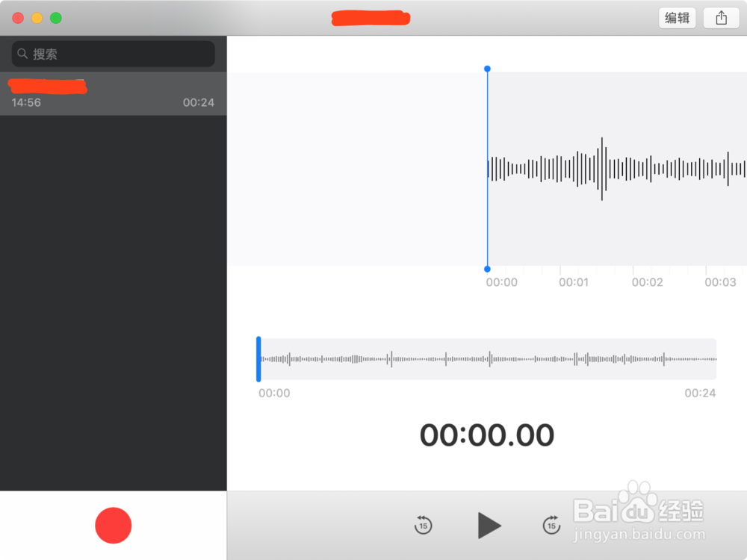747x560 pixels.
Task: Open the Share icon in the toolbar
Action: click(719, 17)
